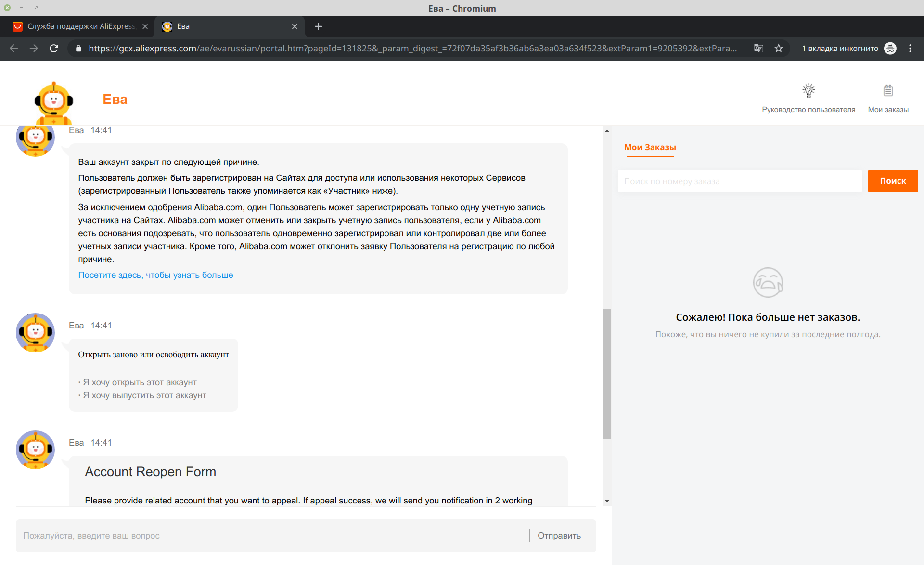The width and height of the screenshot is (924, 565).
Task: Click the chat scroll up arrow
Action: coord(607,131)
